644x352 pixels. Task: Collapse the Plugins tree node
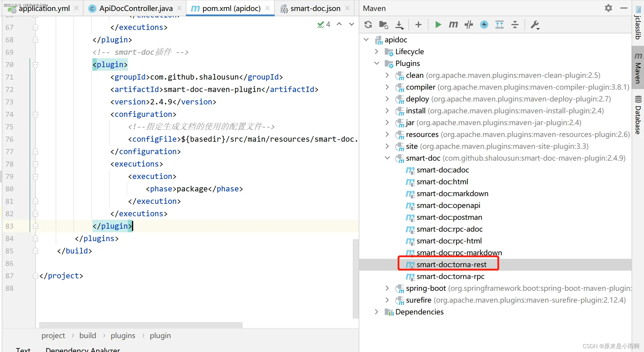[376, 63]
